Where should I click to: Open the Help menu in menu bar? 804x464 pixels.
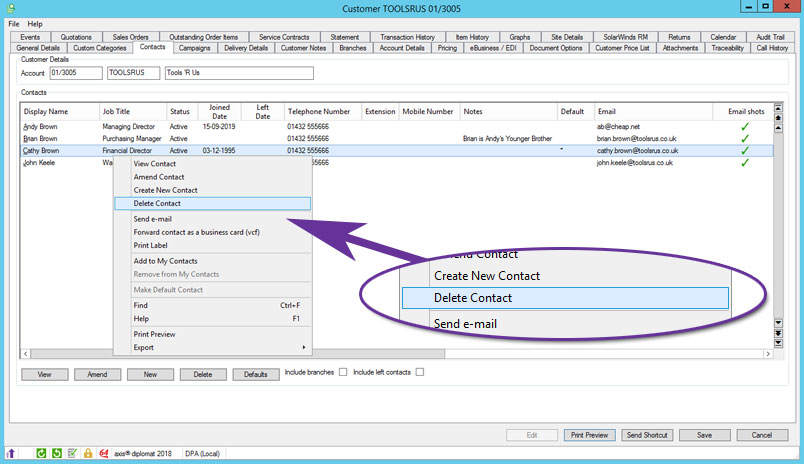[35, 24]
